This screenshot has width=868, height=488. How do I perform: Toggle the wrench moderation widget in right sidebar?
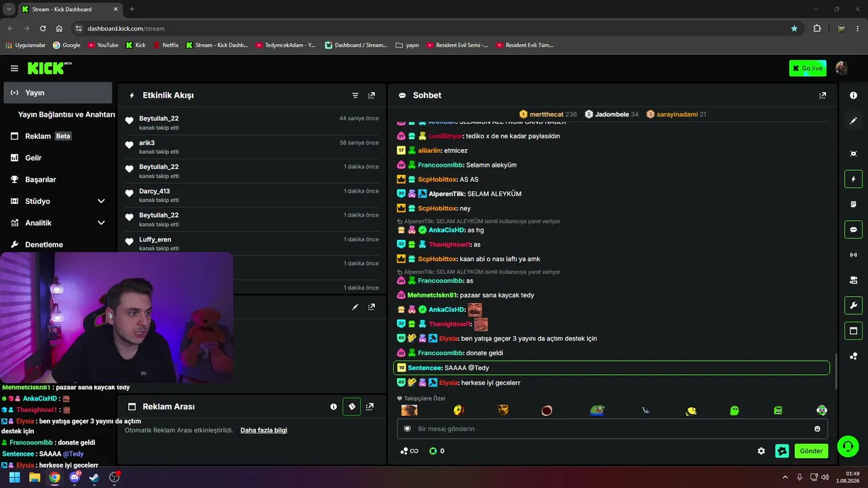tap(853, 306)
